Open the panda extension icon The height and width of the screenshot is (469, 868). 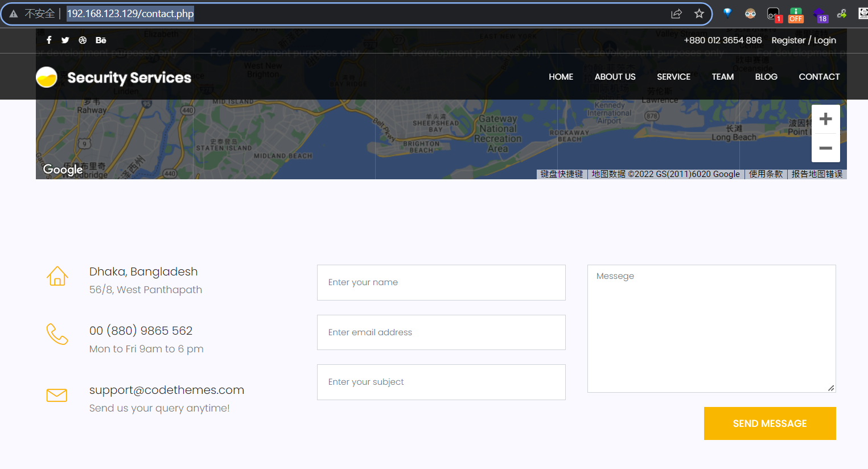(863, 14)
